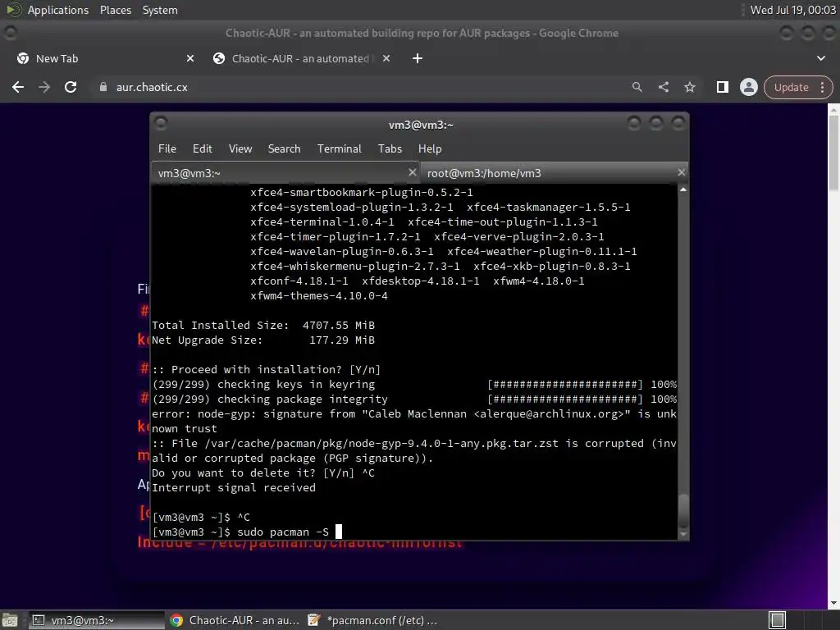The image size is (840, 630).
Task: Click 'Net Upgrade Size: 177.29 MiB' text
Action: [263, 340]
